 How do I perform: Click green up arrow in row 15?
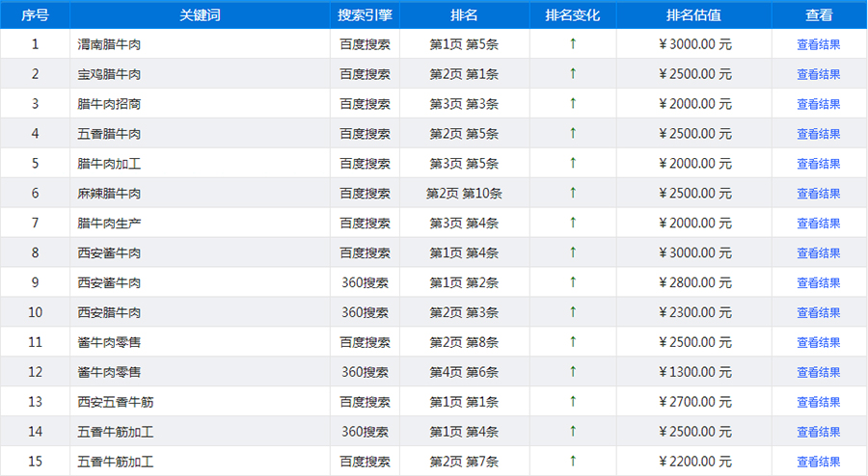(573, 462)
